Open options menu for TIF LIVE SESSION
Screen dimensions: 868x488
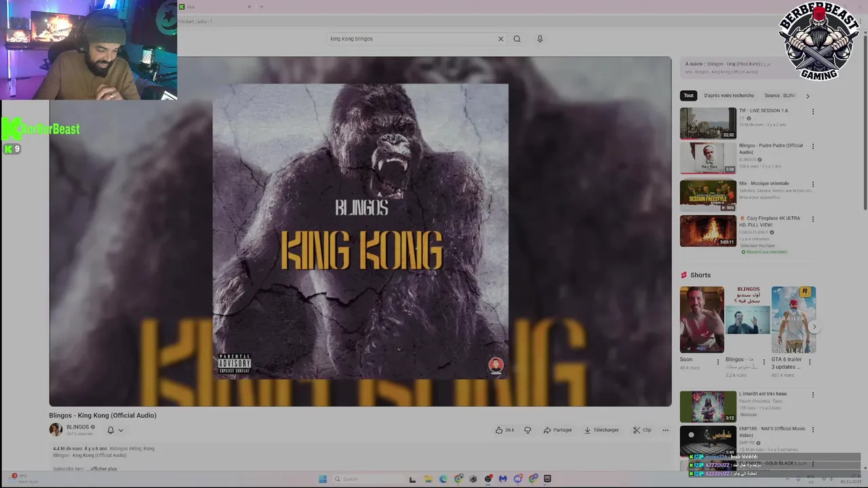click(x=812, y=112)
